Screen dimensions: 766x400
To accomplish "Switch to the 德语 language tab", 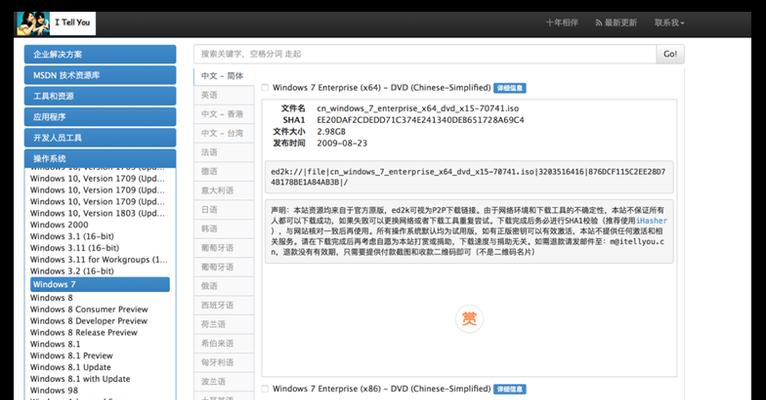I will coord(224,171).
